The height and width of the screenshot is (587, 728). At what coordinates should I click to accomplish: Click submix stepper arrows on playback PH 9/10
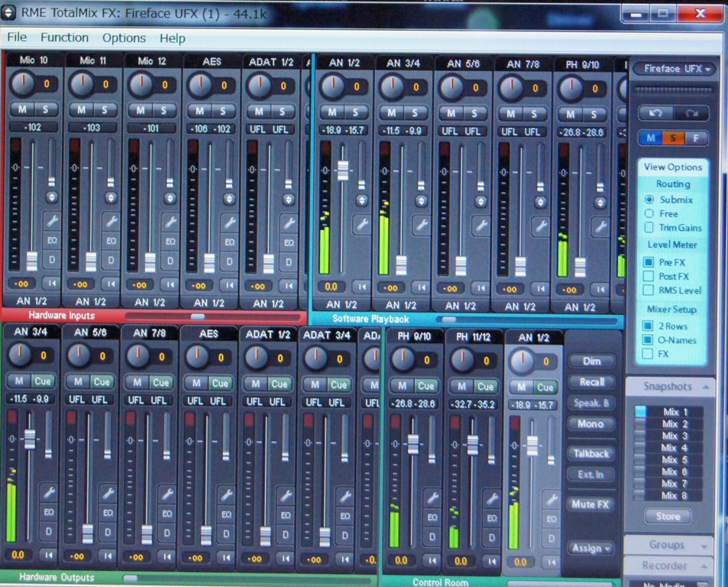600,203
